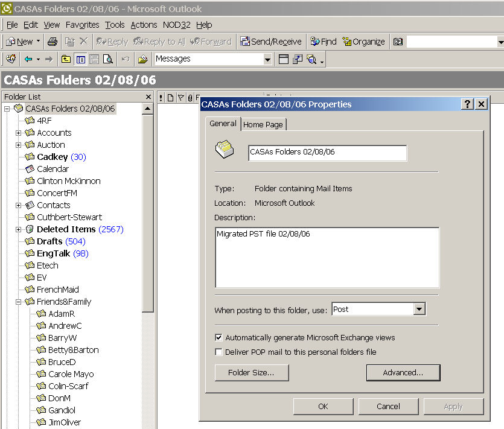Click the Folder Size... button

(x=251, y=373)
